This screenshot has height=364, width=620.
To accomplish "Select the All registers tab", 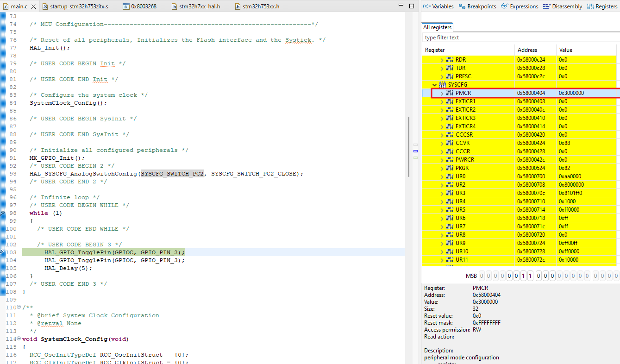I will pos(437,27).
